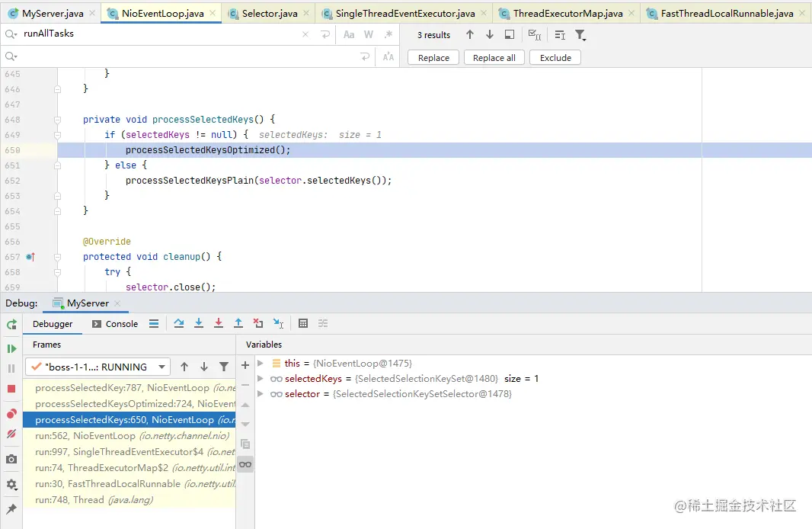Rerun the MyServer debug session
Viewport: 812px width, 529px height.
pyautogui.click(x=11, y=325)
